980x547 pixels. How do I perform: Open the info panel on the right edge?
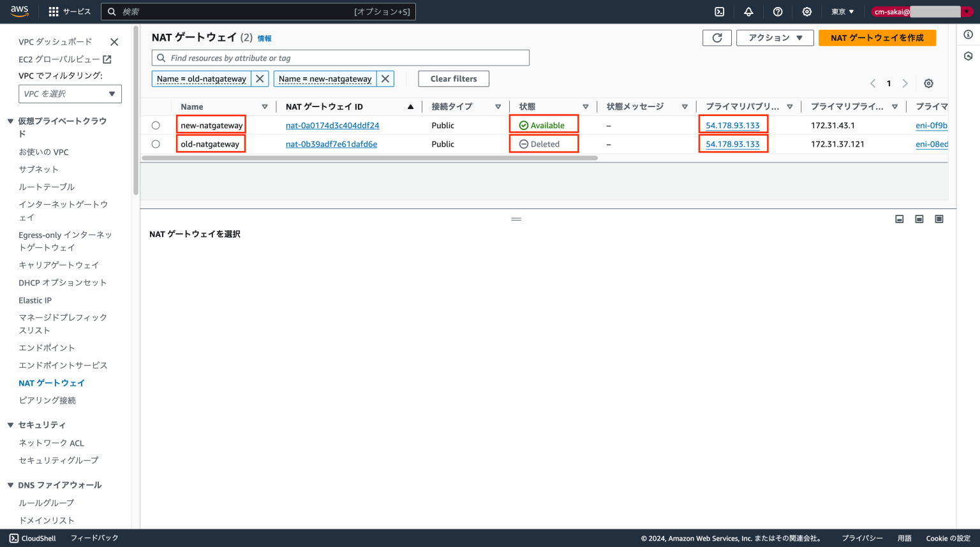(967, 34)
